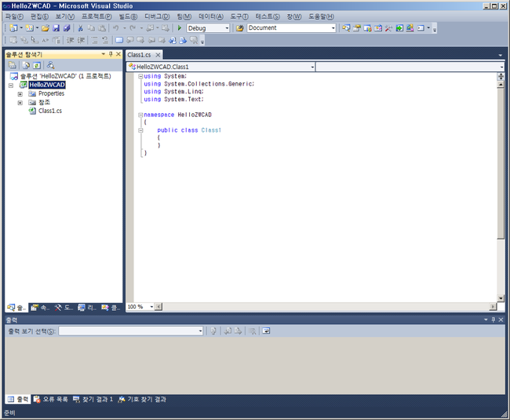Switch to the 찾기 결과 1 tab
The height and width of the screenshot is (420, 510).
[93, 400]
